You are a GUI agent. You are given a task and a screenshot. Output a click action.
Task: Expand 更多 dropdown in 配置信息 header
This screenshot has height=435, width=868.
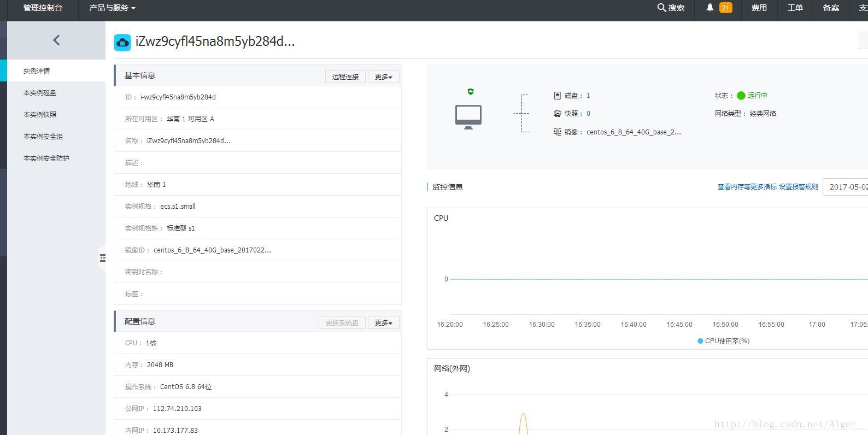click(384, 323)
